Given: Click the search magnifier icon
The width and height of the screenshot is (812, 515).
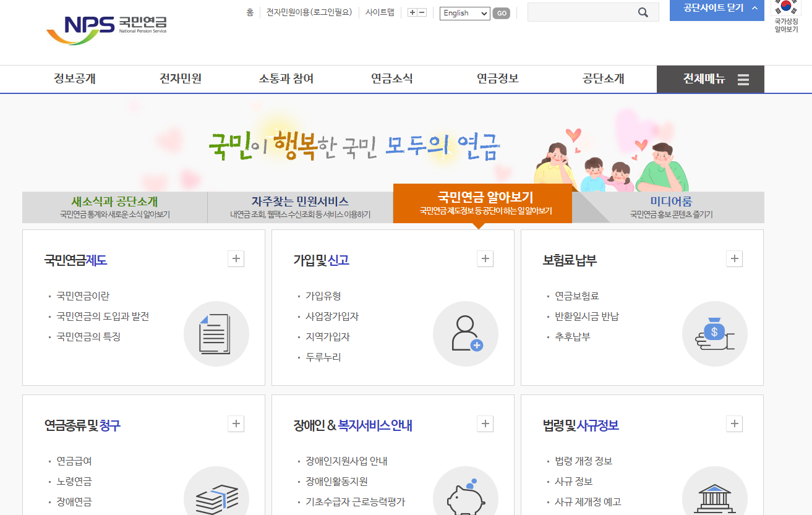Looking at the screenshot, I should tap(643, 12).
